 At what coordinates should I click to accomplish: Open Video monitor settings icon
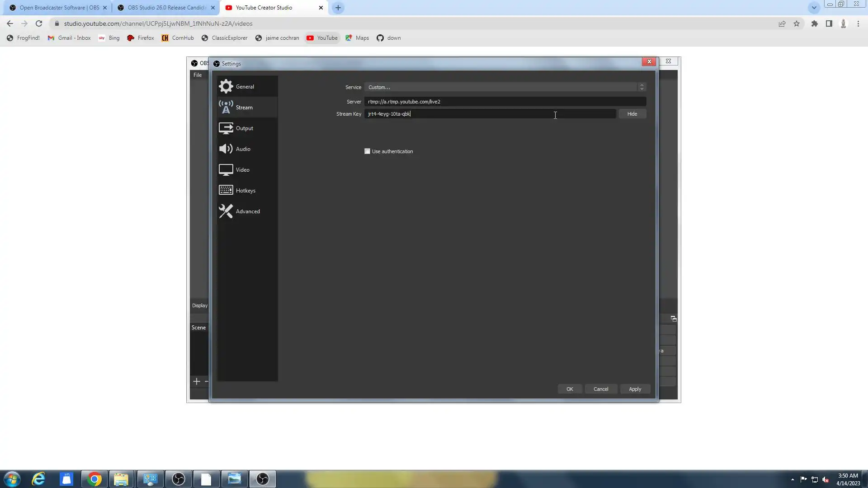226,169
